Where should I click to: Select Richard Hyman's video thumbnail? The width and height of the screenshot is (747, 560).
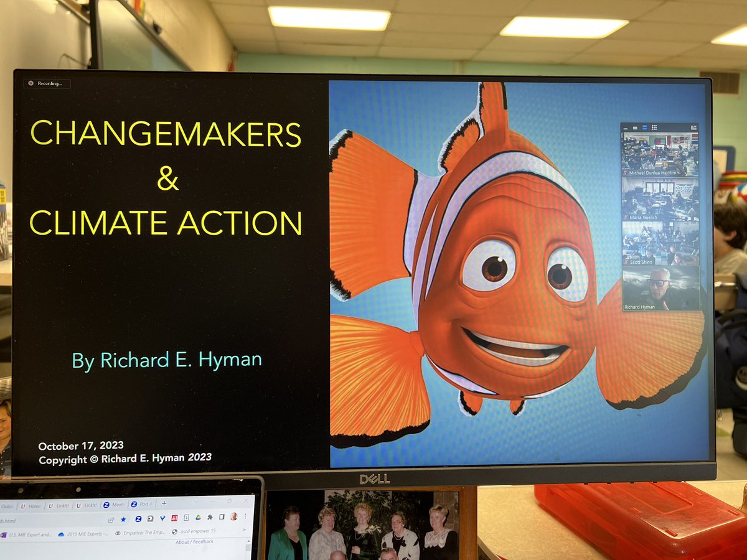click(660, 289)
